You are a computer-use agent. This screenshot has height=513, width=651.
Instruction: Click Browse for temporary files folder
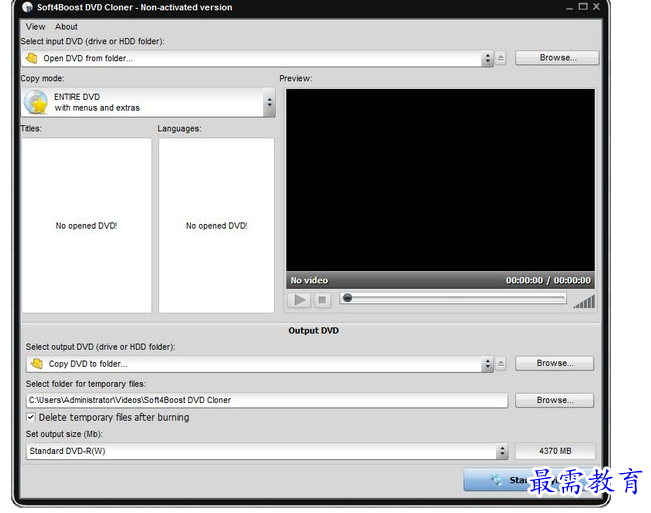pyautogui.click(x=555, y=400)
